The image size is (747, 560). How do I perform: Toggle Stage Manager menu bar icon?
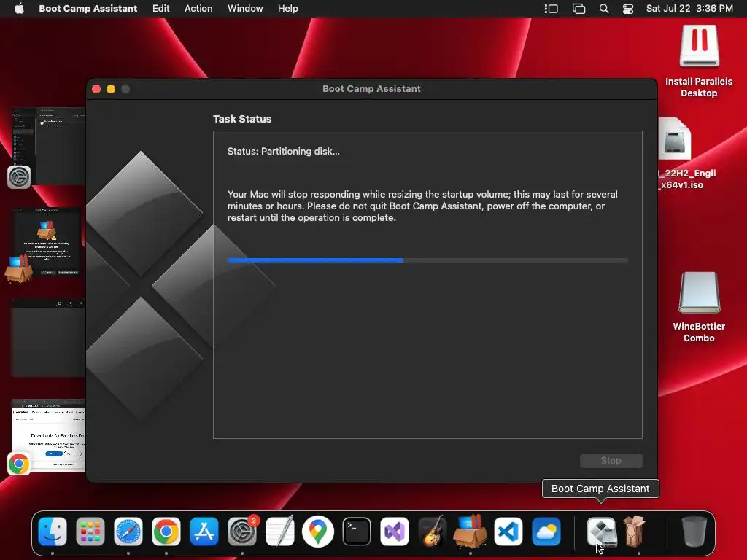click(551, 9)
